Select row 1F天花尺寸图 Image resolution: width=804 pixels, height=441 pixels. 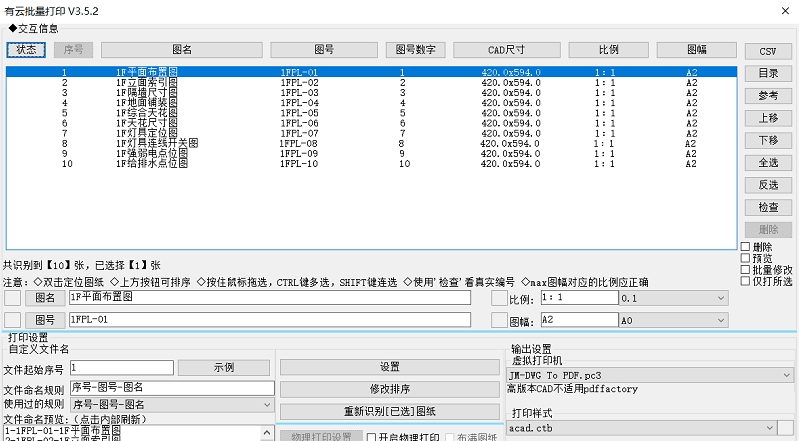pyautogui.click(x=371, y=123)
